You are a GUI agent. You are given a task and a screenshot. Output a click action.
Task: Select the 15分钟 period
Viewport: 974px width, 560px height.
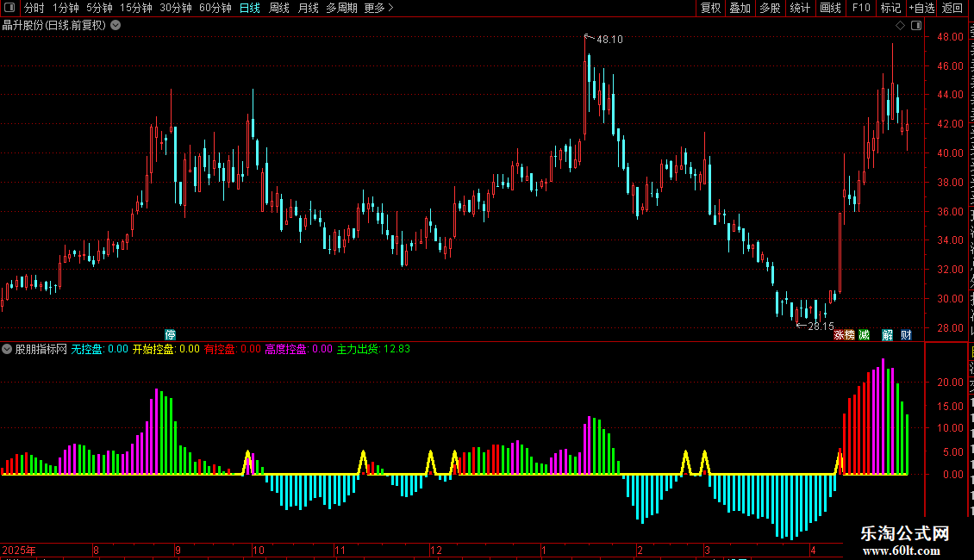(135, 8)
